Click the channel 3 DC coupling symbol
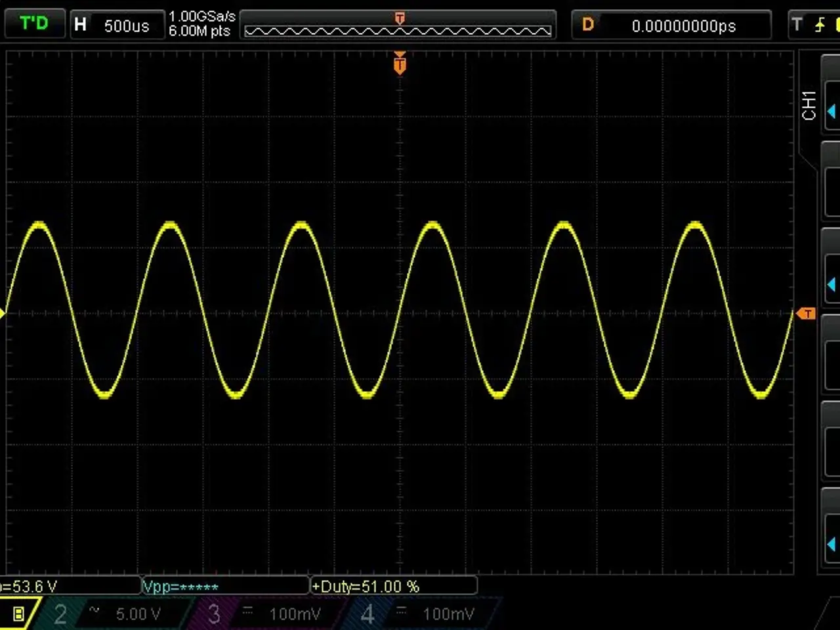 (x=248, y=610)
